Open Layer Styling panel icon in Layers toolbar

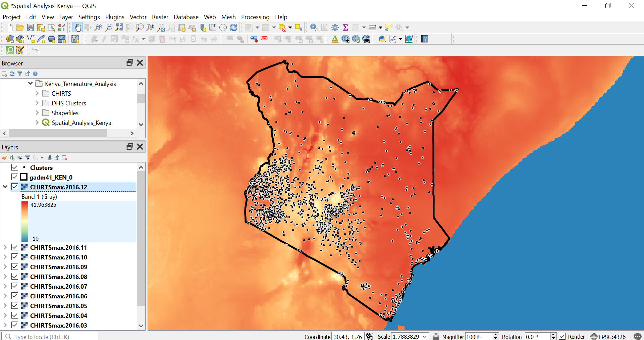coord(4,158)
